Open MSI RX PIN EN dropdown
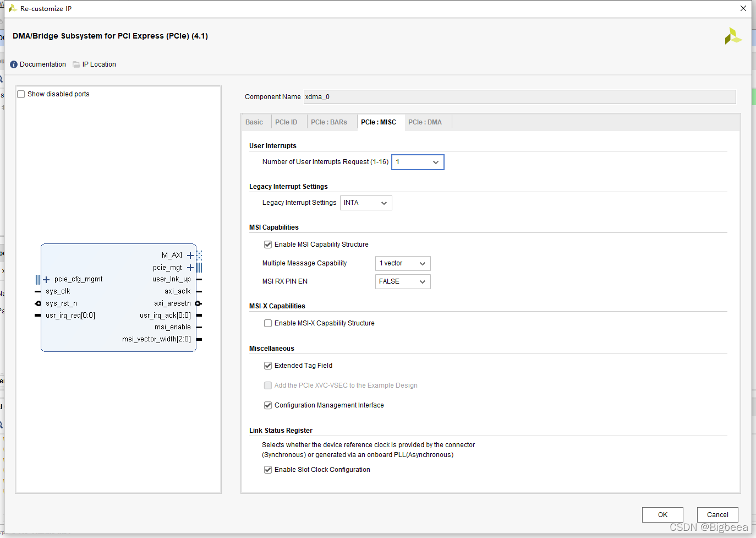Screen dimensions: 756x538 point(403,281)
